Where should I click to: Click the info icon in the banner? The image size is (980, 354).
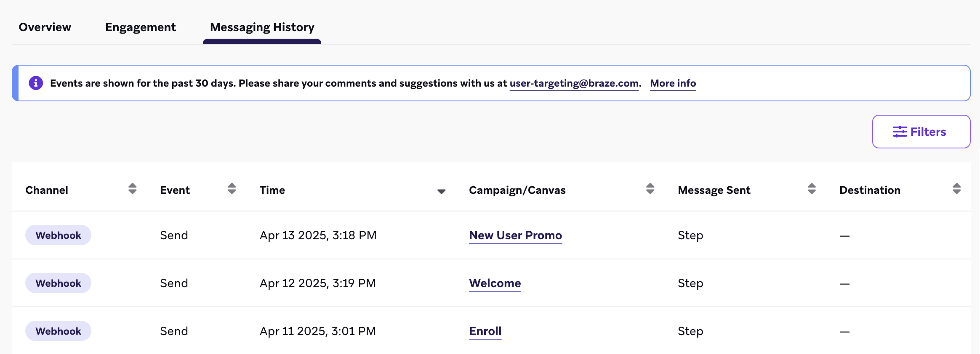pyautogui.click(x=36, y=83)
